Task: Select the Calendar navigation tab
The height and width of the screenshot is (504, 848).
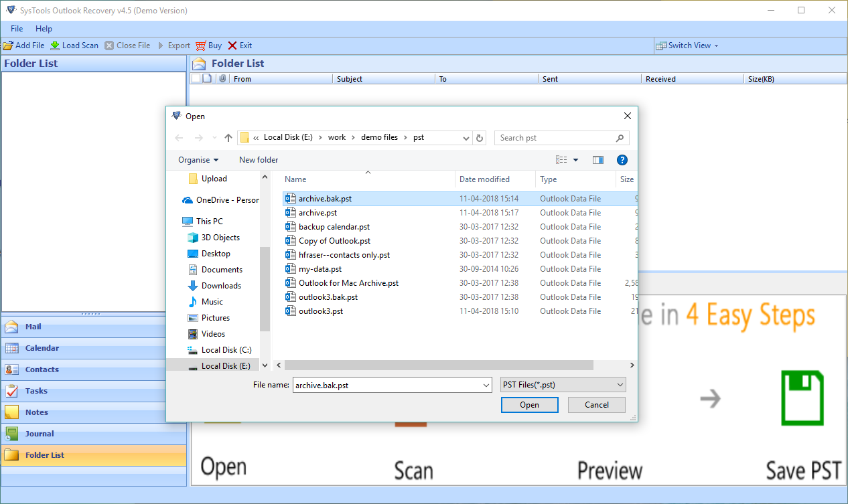Action: point(94,348)
